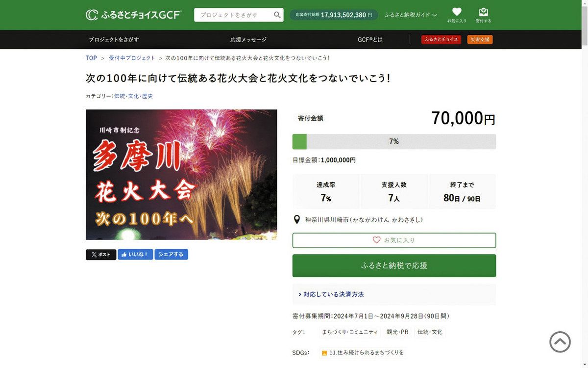The height and width of the screenshot is (368, 588).
Task: Click the 70,000円 donation amount
Action: tap(463, 118)
